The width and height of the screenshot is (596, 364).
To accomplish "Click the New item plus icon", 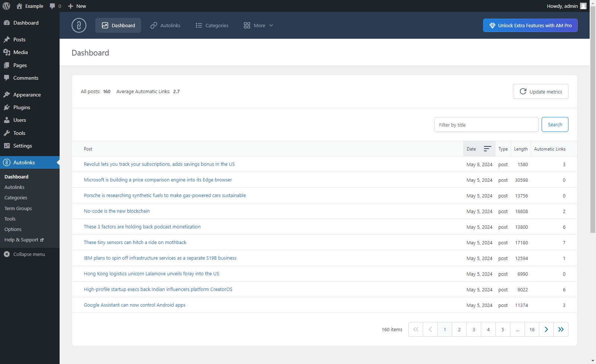I will [71, 6].
